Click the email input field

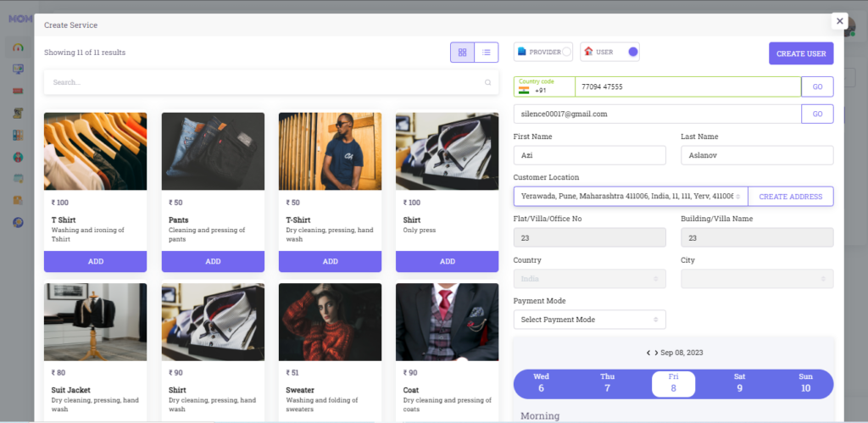pos(658,114)
